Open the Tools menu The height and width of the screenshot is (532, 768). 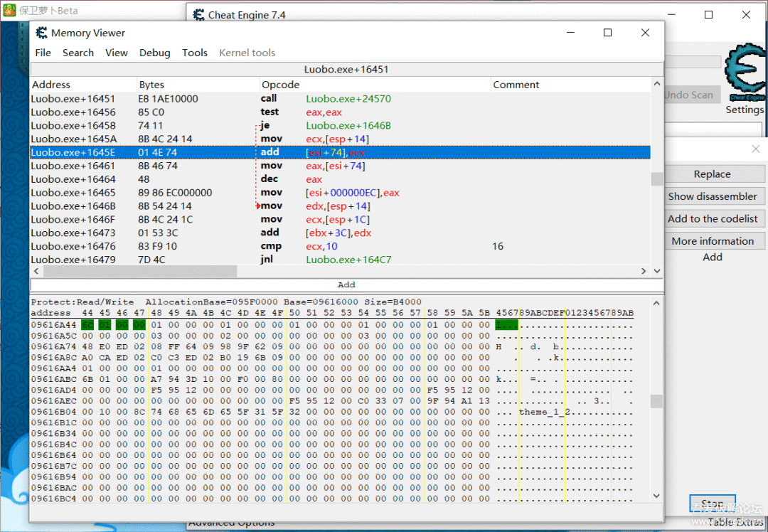(x=194, y=53)
